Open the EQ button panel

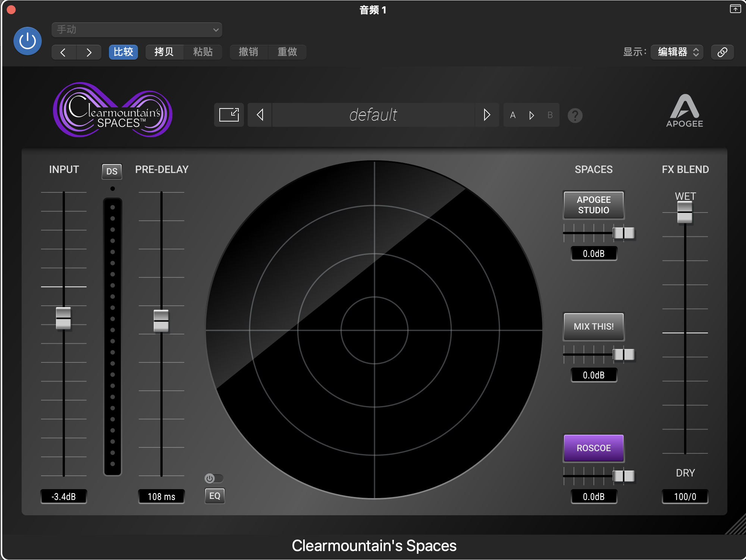click(x=215, y=496)
